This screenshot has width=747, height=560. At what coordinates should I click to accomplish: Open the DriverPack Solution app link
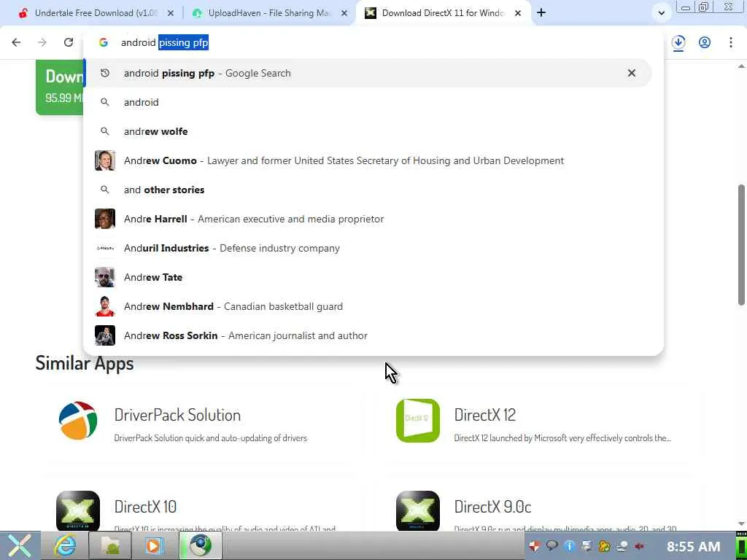click(x=177, y=415)
